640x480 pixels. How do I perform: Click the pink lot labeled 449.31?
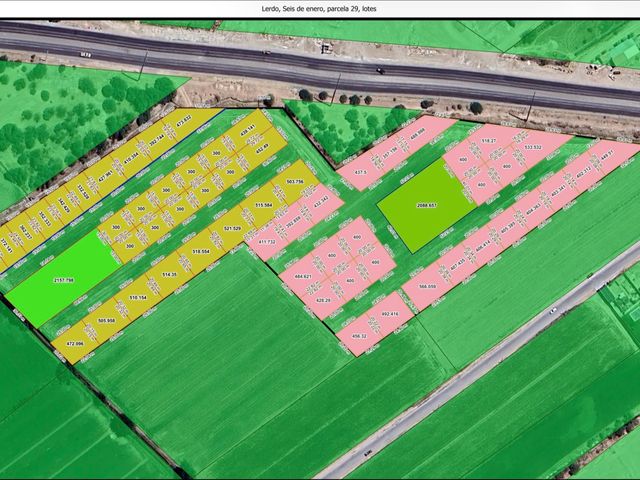(608, 155)
